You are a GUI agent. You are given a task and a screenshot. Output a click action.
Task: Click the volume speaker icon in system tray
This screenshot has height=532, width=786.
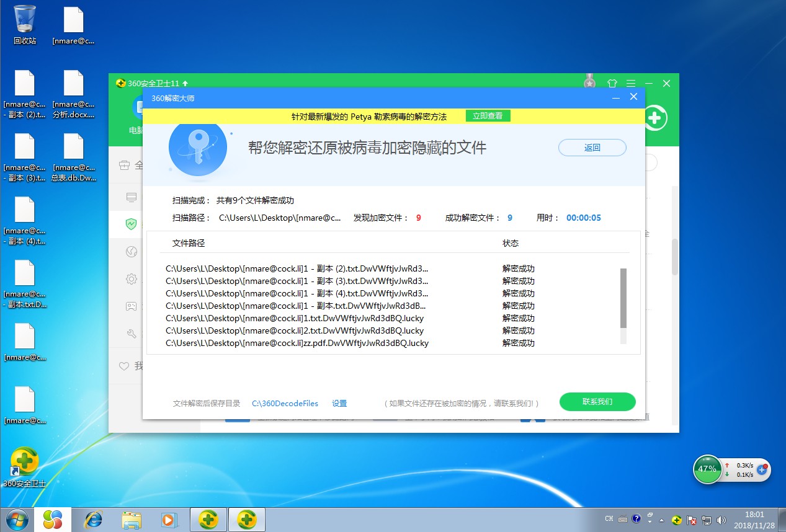point(721,520)
